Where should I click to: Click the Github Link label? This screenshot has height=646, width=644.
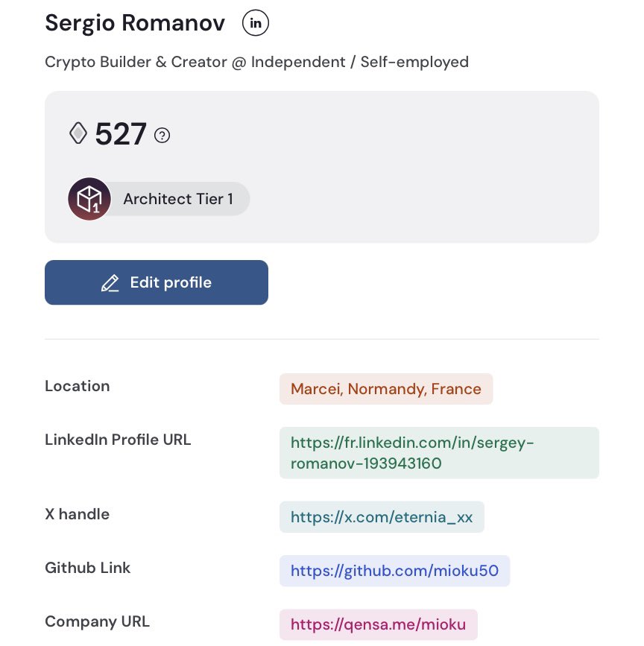pos(88,568)
